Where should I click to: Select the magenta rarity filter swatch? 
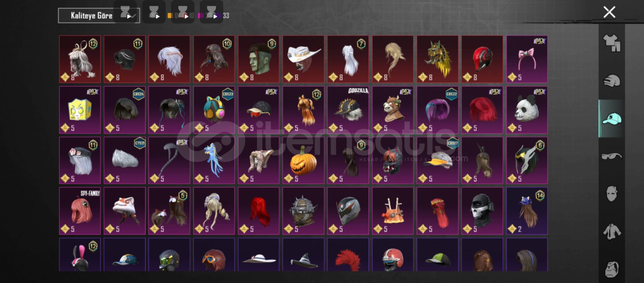201,15
